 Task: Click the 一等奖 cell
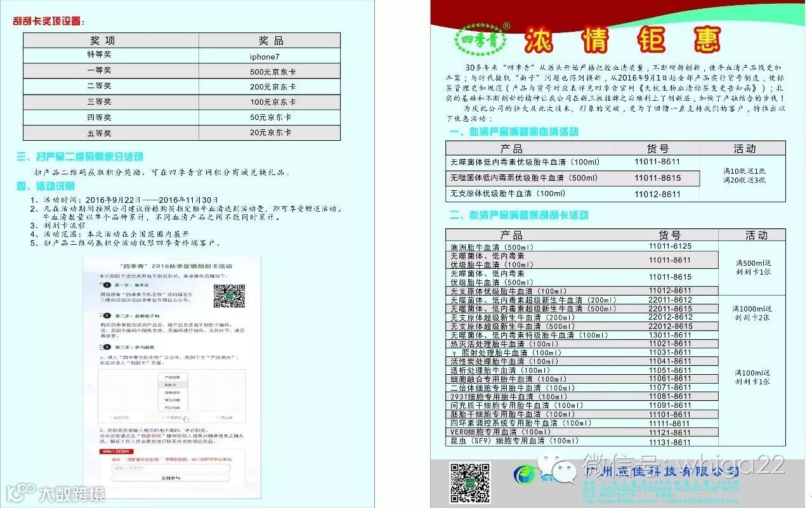[111, 71]
